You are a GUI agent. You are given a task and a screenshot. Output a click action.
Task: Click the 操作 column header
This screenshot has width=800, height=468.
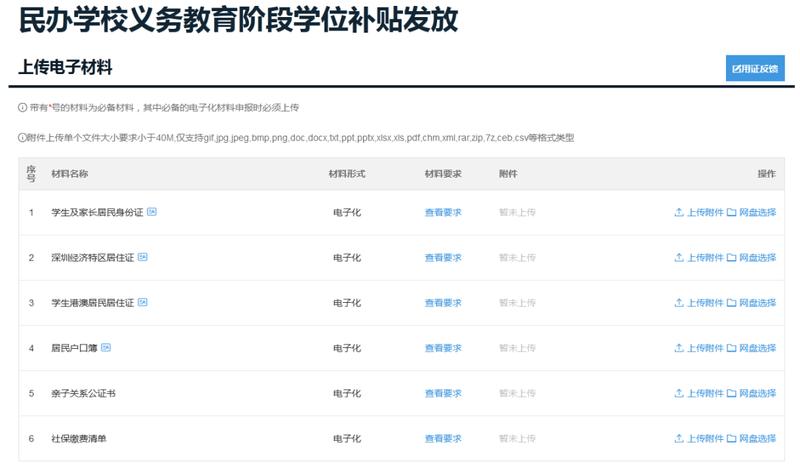point(766,174)
